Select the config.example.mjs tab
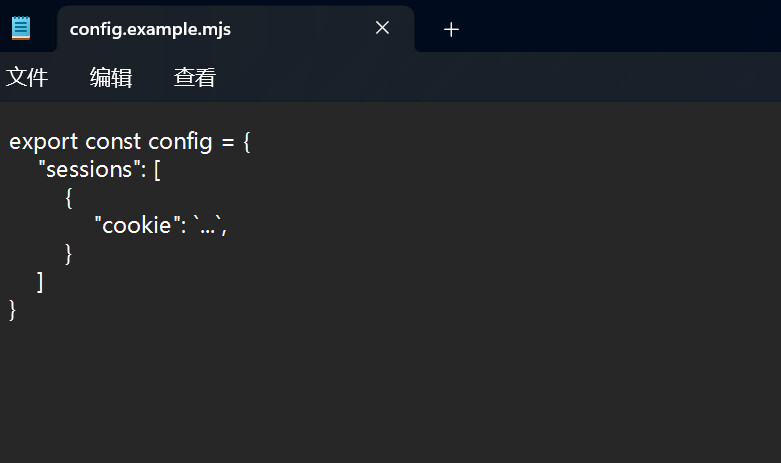 (x=150, y=29)
